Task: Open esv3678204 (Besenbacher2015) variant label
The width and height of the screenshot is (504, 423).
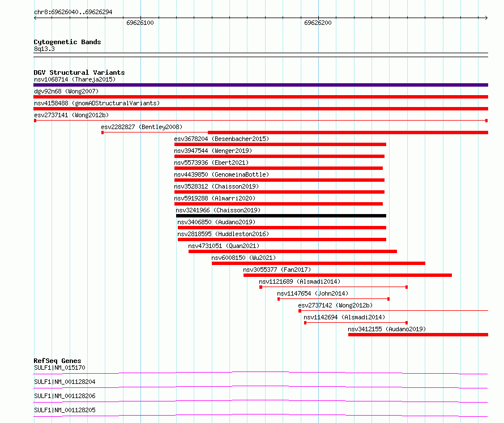Action: (221, 139)
